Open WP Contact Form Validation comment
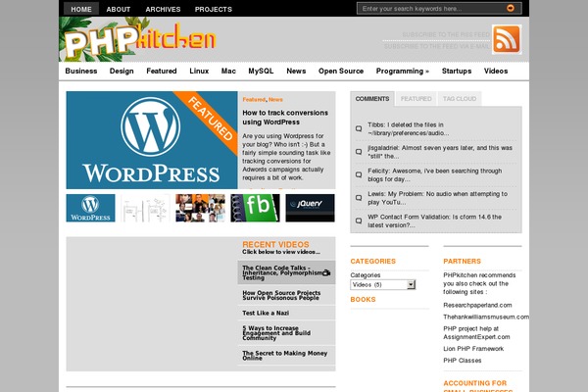 click(x=434, y=220)
